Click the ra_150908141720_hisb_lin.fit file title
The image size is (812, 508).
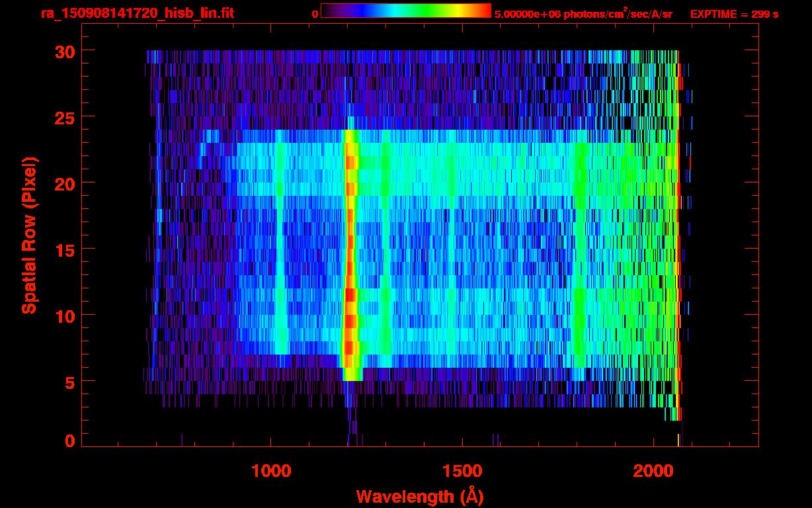click(x=137, y=13)
